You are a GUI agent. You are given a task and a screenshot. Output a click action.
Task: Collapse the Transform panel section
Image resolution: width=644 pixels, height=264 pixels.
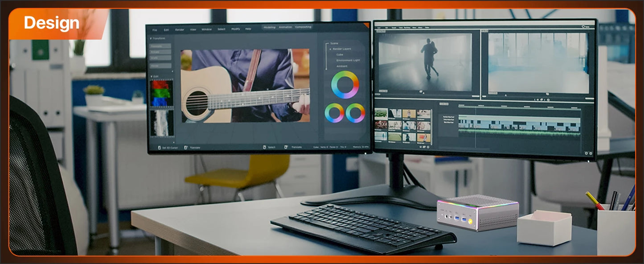pos(151,39)
